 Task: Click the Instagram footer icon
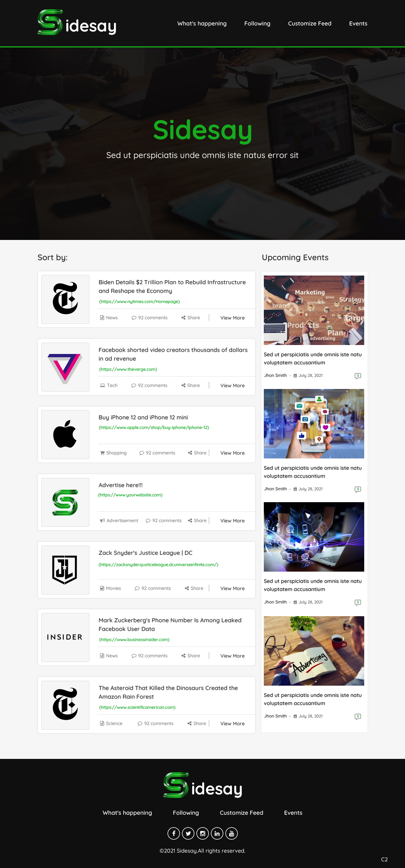click(x=202, y=833)
